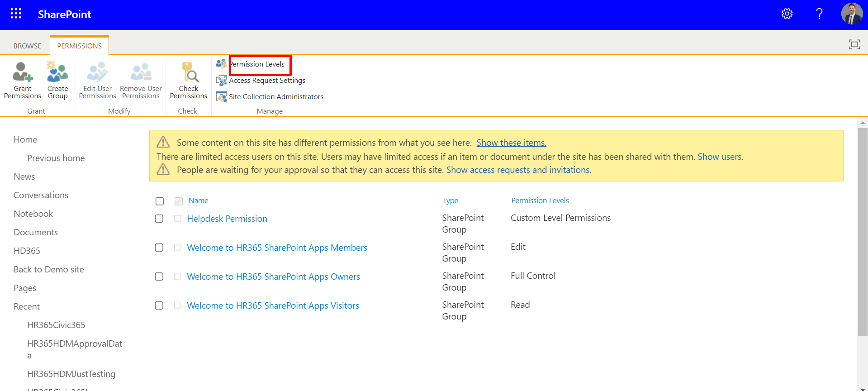
Task: Open the SharePoint app launcher waffle icon
Action: click(16, 14)
